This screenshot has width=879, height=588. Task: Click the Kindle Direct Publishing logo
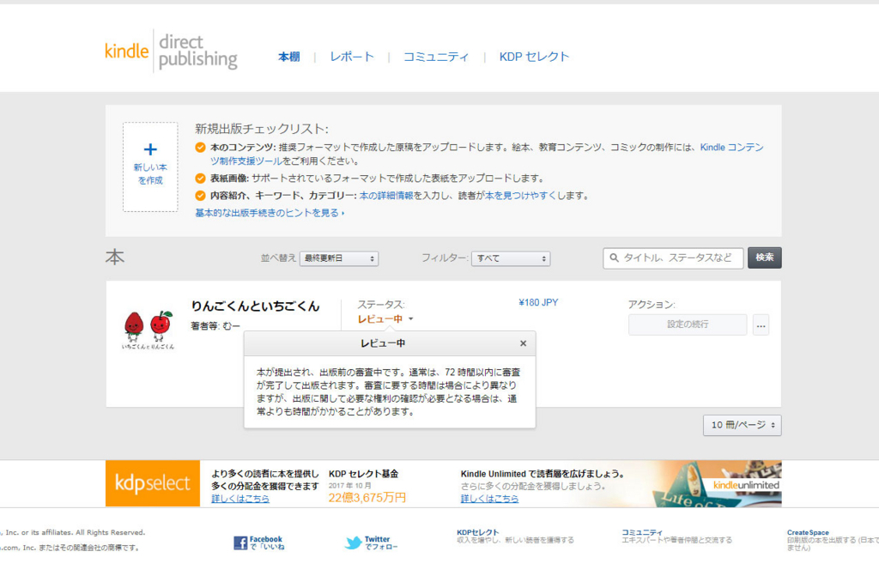(x=171, y=52)
